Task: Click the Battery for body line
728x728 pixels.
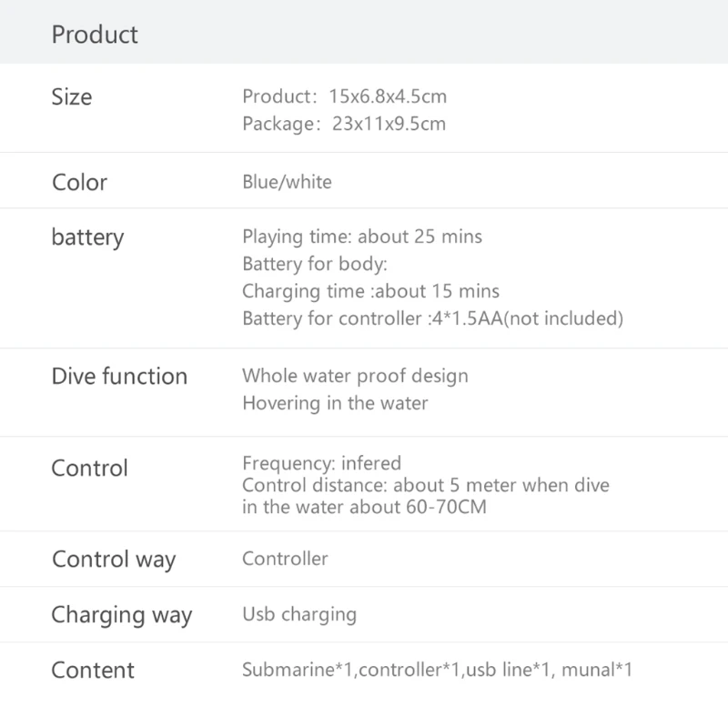Action: pos(315,264)
